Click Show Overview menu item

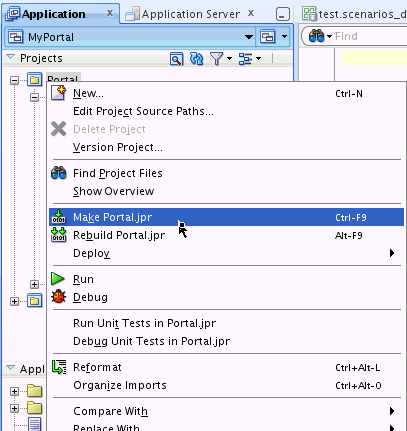[x=226, y=191]
